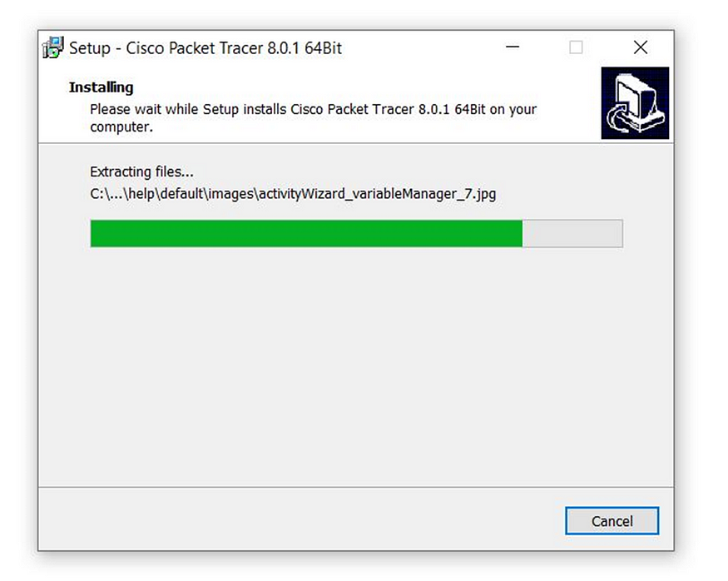This screenshot has width=728, height=581.
Task: Click "8.0.1 64Bit" in the window title
Action: point(305,47)
